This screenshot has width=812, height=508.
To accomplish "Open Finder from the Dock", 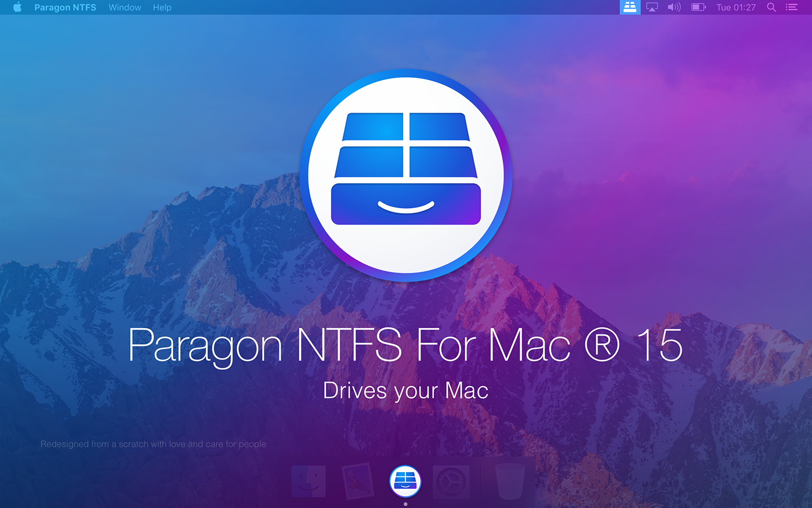I will tap(309, 481).
